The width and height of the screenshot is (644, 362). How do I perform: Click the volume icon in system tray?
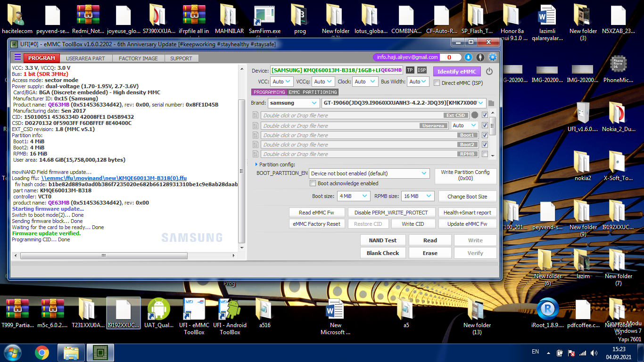point(594,353)
